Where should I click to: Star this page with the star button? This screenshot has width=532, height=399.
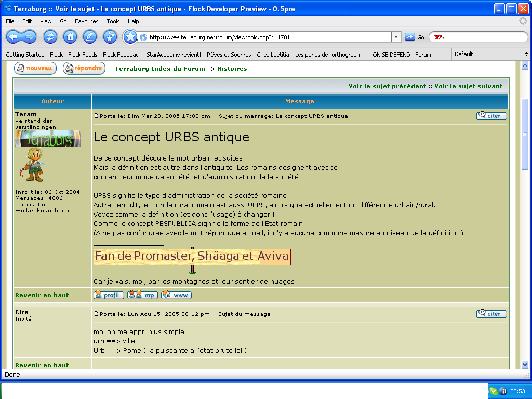(130, 37)
